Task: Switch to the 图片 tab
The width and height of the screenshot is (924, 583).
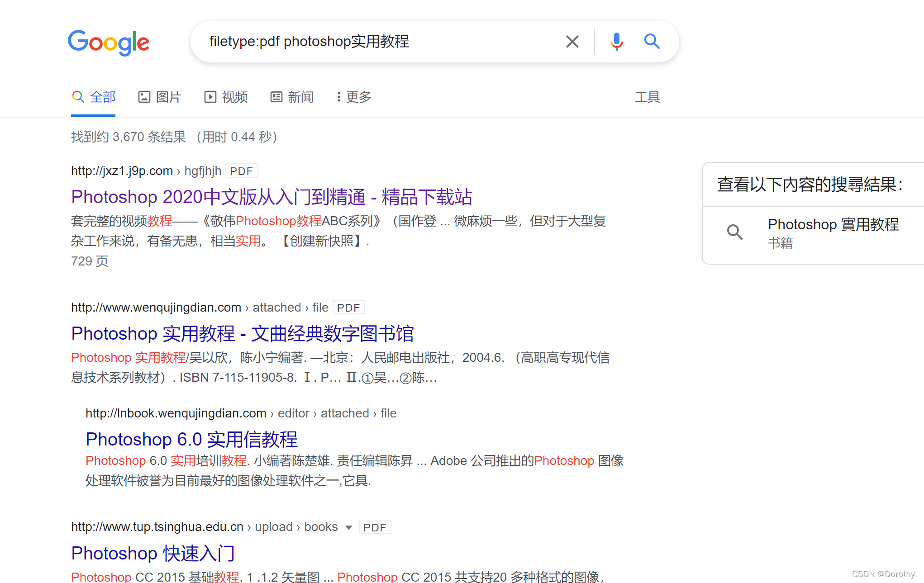Action: coord(168,97)
